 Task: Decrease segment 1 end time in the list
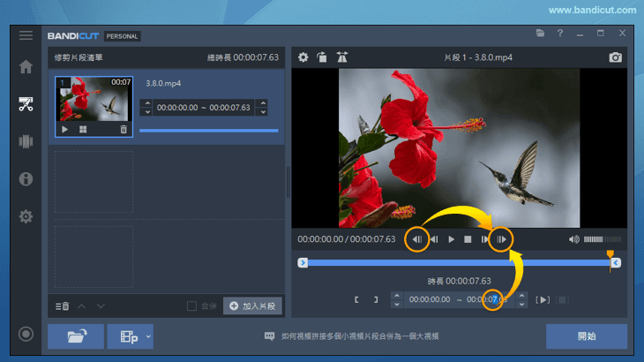click(x=263, y=112)
